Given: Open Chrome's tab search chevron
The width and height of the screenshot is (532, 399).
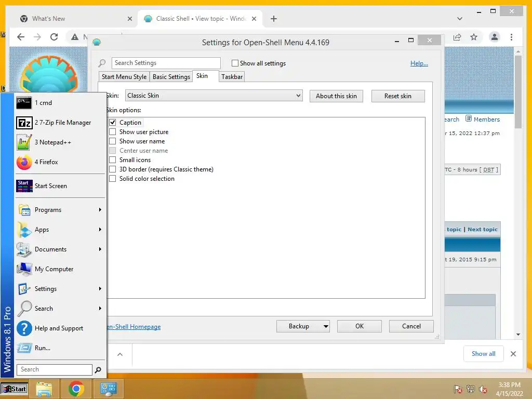Looking at the screenshot, I should coord(460,19).
